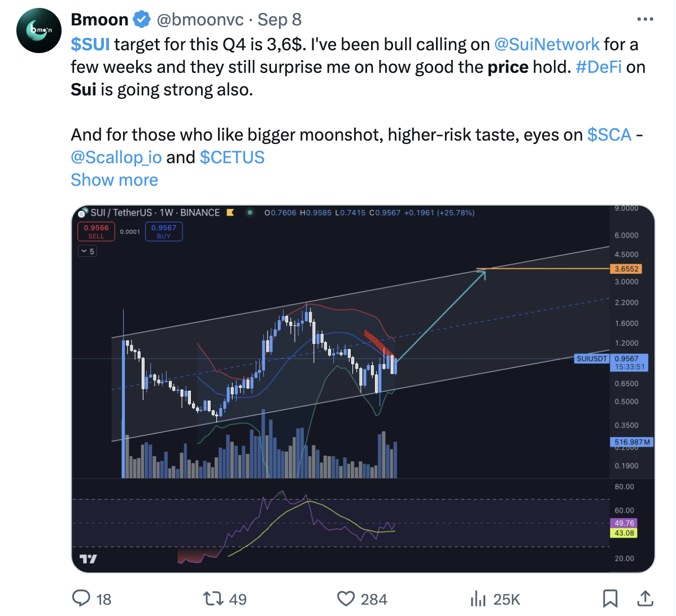Open the #DeFi hashtag

[598, 67]
